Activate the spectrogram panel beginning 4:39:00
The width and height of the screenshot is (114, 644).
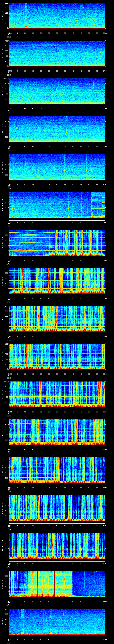[x=57, y=546]
